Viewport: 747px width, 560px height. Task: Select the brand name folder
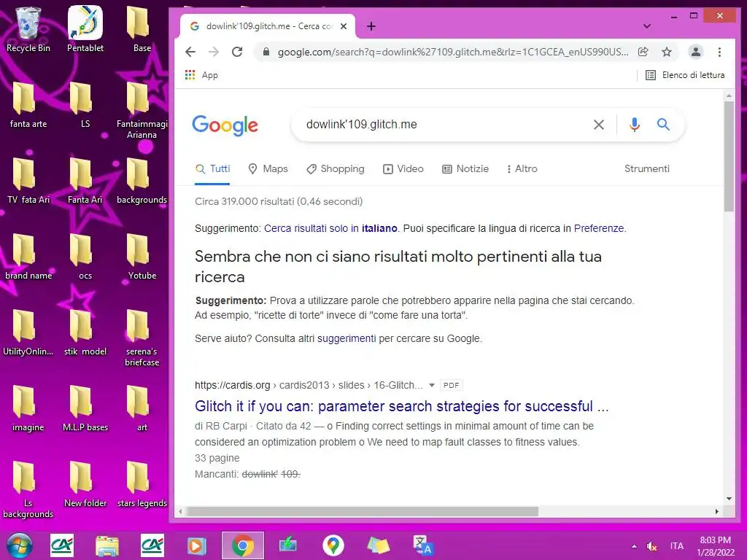pyautogui.click(x=28, y=257)
